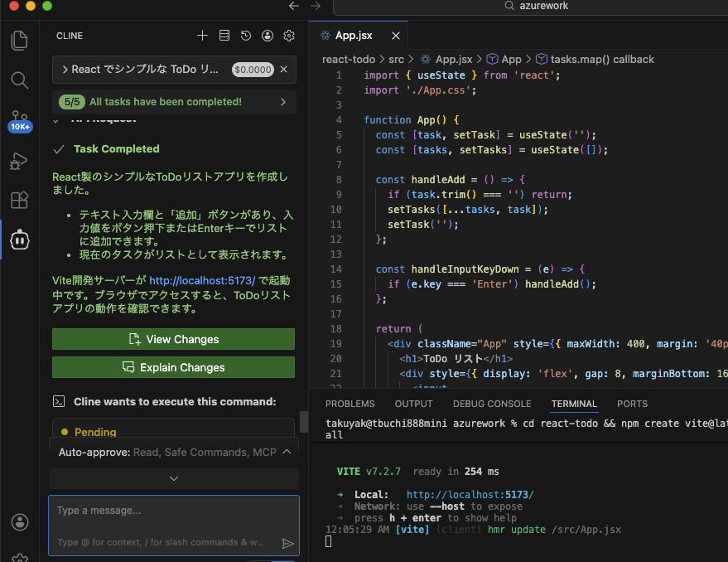Image resolution: width=728 pixels, height=562 pixels.
Task: Open the Explorer icon in Activity Bar
Action: point(19,39)
